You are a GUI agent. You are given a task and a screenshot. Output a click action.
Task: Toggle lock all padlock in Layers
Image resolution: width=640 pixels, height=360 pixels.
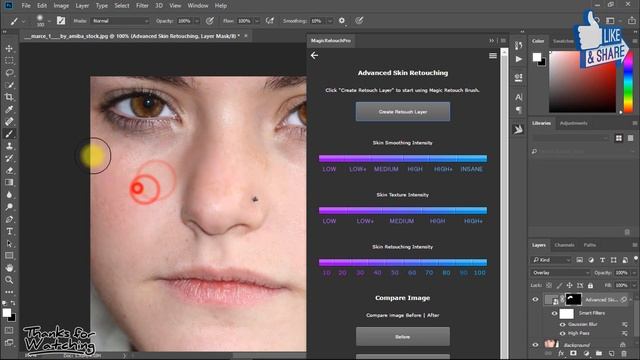(x=590, y=285)
